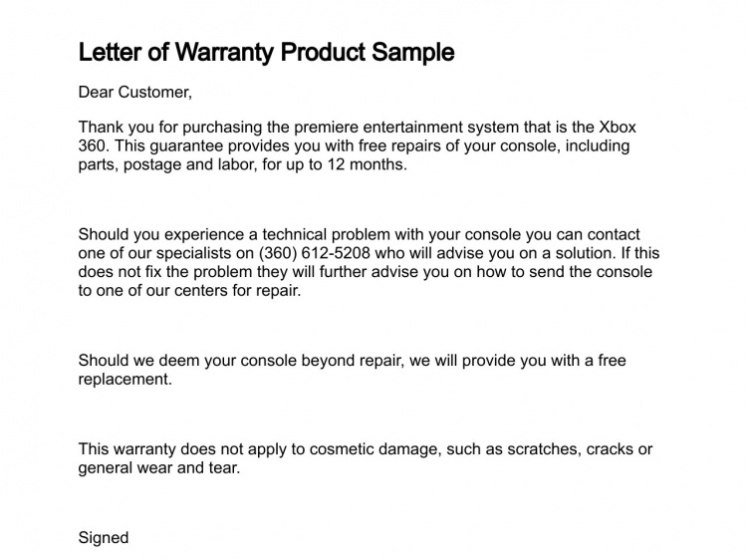This screenshot has height=560, width=747.
Task: Click the 'Dear Customer,' salutation line
Action: pyautogui.click(x=135, y=92)
